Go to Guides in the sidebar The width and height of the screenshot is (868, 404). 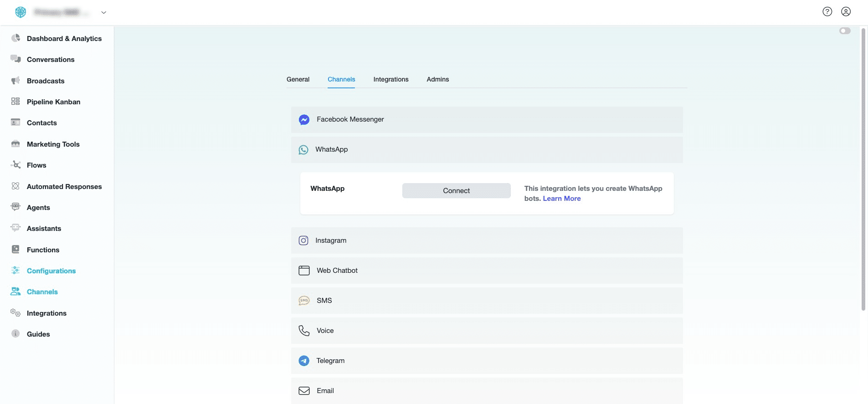click(x=38, y=334)
